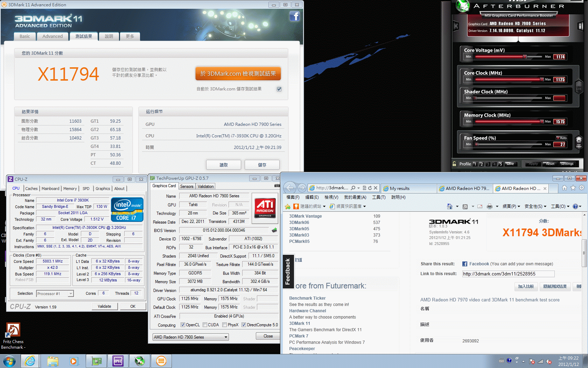Image resolution: width=588 pixels, height=368 pixels.
Task: Click Feedback side tab on webpage
Action: point(288,272)
